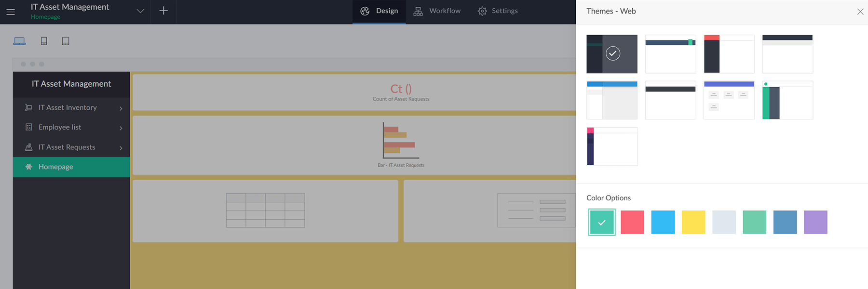This screenshot has height=289, width=868.
Task: Select the Count of Asset Requests panel
Action: [x=354, y=92]
